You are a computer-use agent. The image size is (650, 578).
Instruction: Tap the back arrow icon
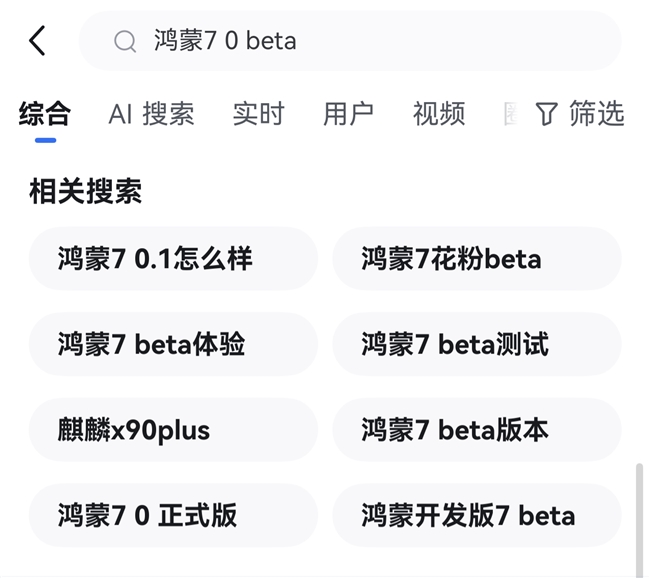(x=37, y=41)
